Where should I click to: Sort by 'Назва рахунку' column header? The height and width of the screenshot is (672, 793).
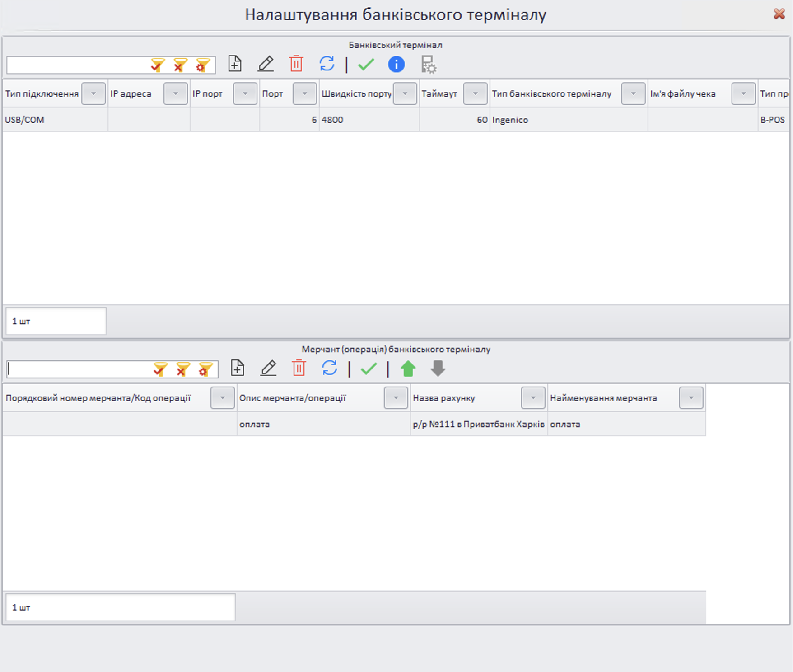(x=444, y=398)
